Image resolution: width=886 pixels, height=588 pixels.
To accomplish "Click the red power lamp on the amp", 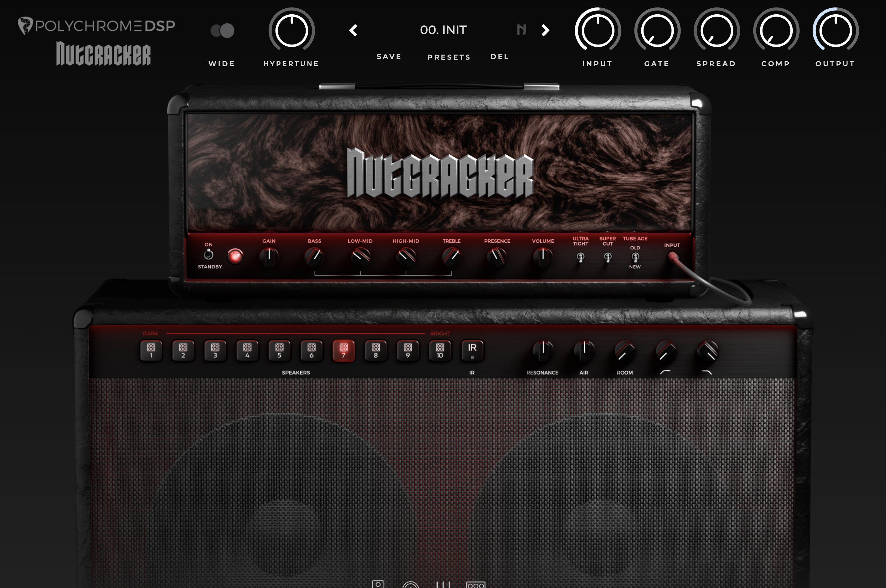I will pos(235,256).
